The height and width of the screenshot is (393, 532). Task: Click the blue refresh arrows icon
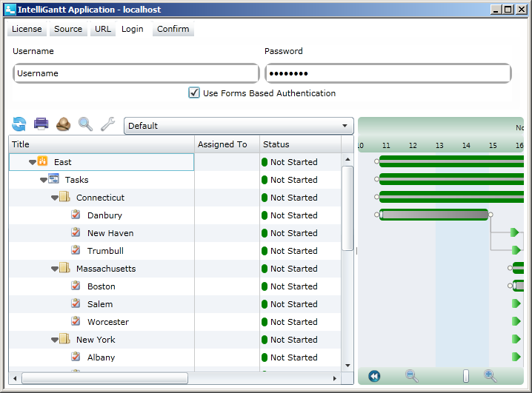click(x=19, y=124)
